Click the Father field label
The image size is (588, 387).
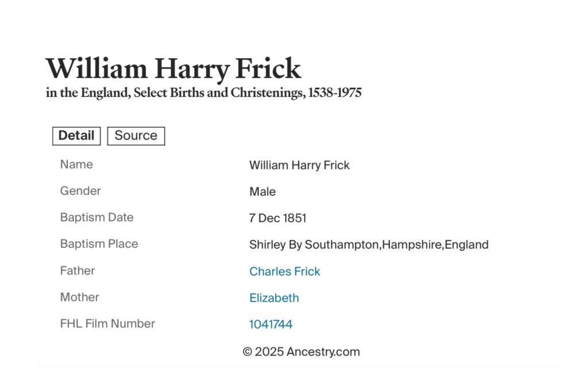pos(78,270)
